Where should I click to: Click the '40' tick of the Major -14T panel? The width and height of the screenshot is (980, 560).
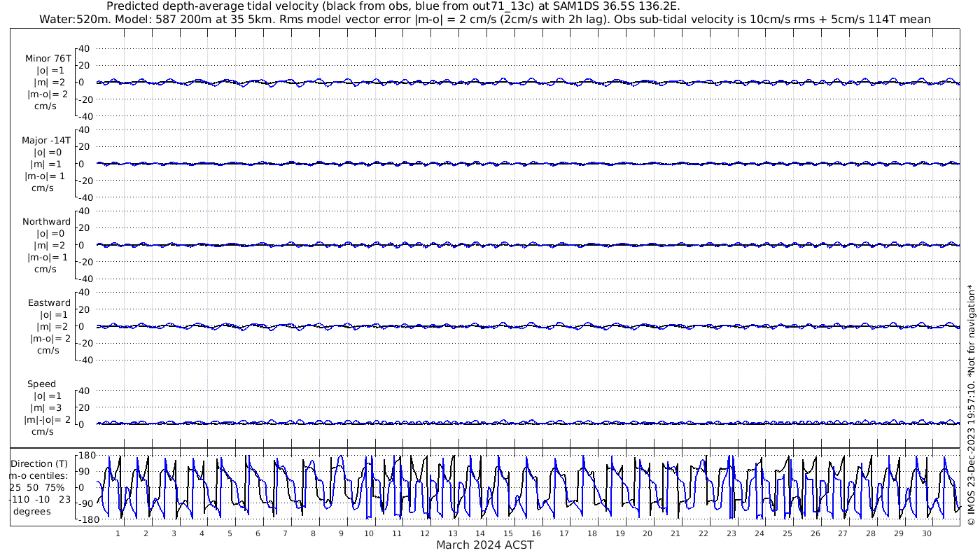(85, 130)
